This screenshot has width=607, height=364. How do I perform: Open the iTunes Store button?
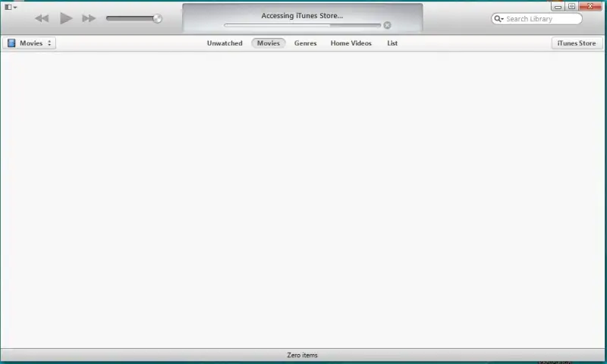577,43
